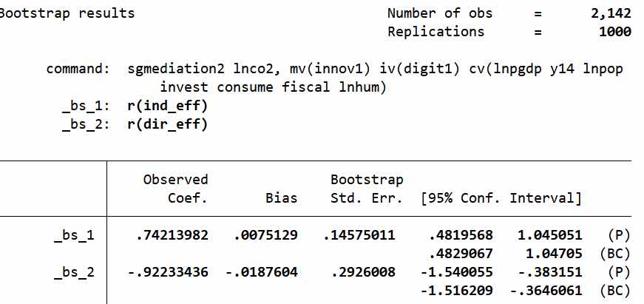Click the "Observed Coef." column header

[x=175, y=189]
